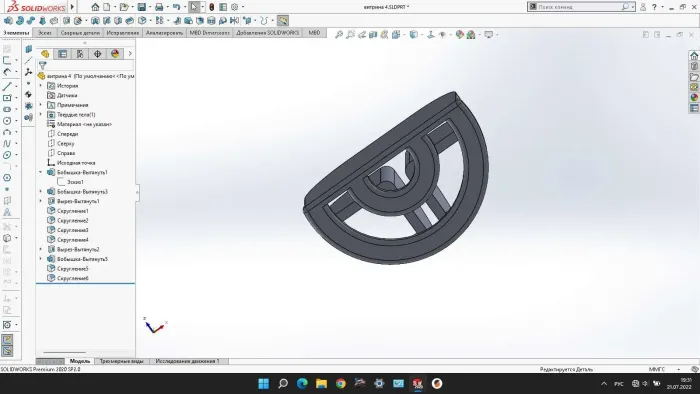Toggle the Select cursor tool
The height and width of the screenshot is (394, 700).
[x=194, y=7]
